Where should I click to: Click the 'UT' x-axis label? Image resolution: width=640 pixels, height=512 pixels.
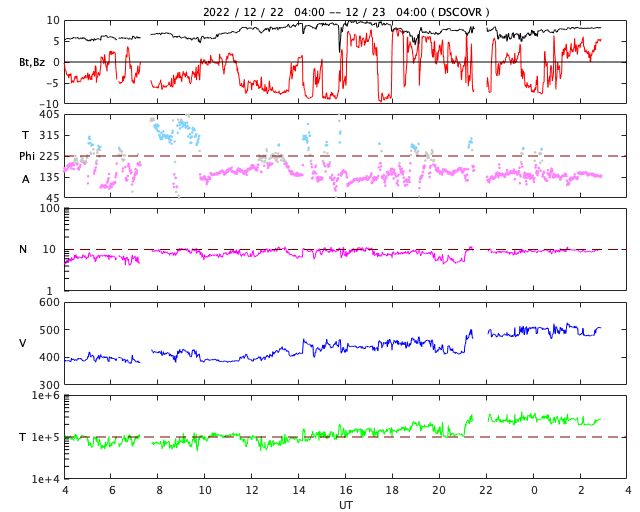pos(345,505)
